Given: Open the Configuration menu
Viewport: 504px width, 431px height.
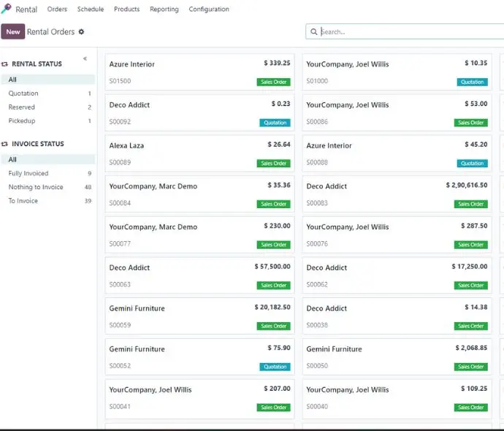Looking at the screenshot, I should [x=209, y=9].
